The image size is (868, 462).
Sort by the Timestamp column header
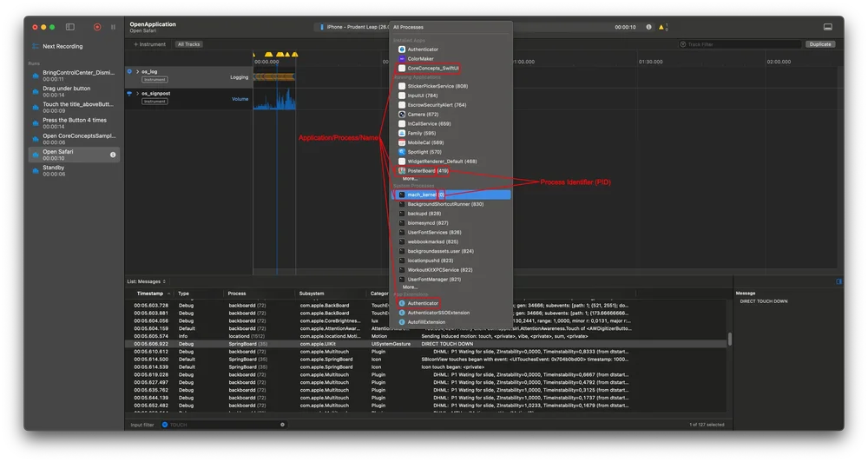pos(150,294)
